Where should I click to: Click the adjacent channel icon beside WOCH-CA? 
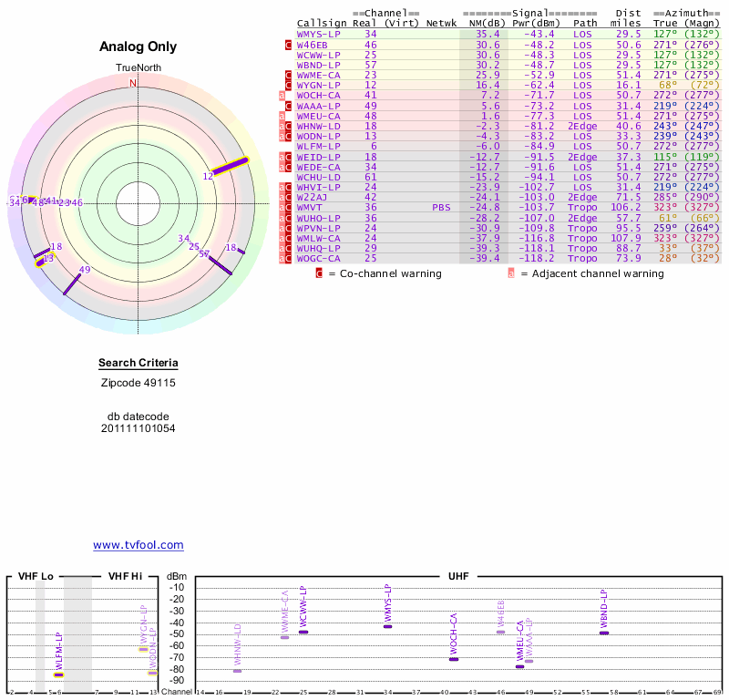[x=282, y=95]
